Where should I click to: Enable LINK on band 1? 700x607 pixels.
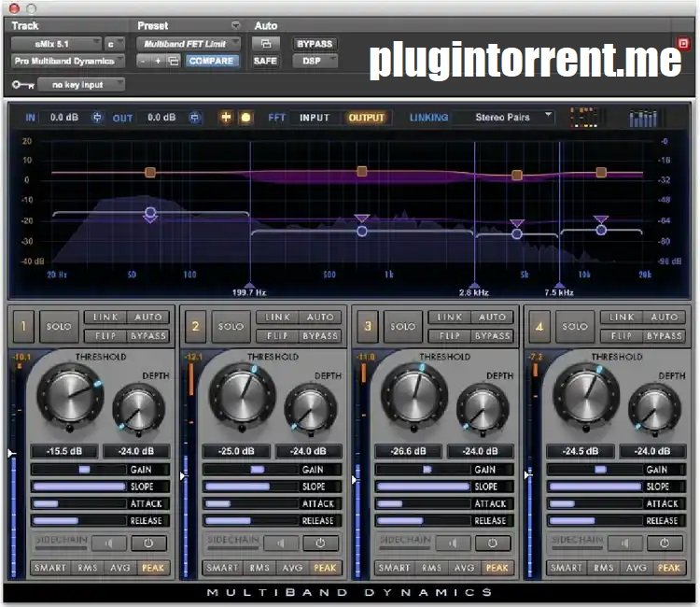click(105, 318)
